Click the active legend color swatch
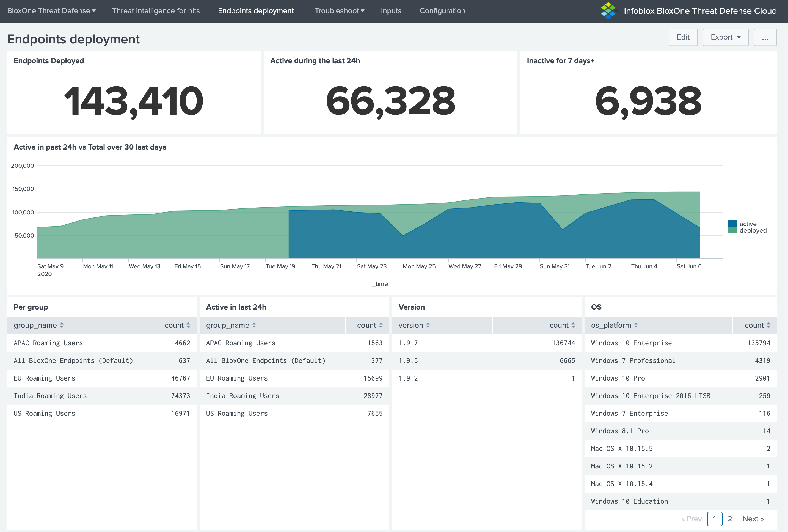This screenshot has height=532, width=788. click(732, 224)
